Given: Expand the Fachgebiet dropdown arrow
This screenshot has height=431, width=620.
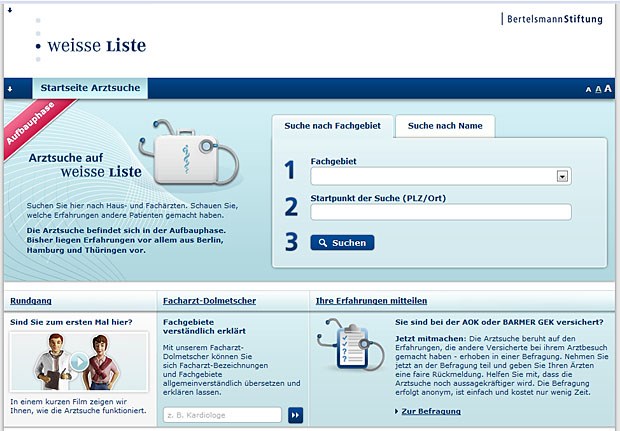Looking at the screenshot, I should [x=562, y=176].
